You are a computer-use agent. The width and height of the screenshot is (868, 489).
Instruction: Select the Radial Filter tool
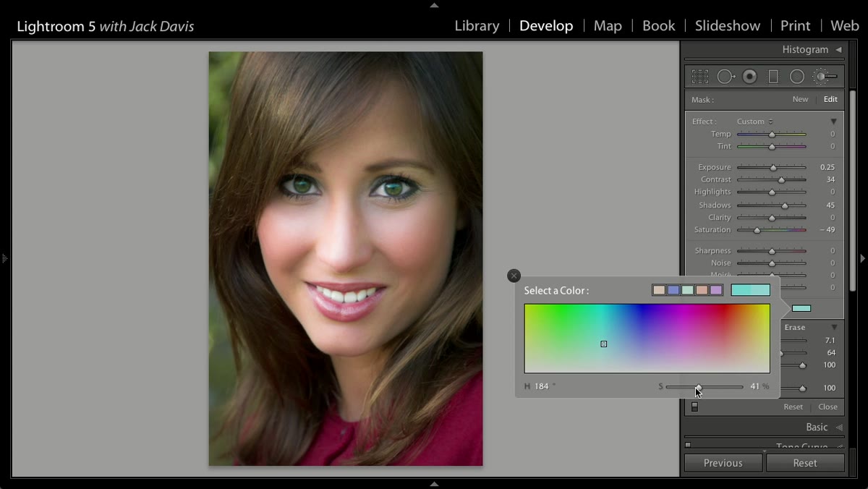tap(797, 77)
